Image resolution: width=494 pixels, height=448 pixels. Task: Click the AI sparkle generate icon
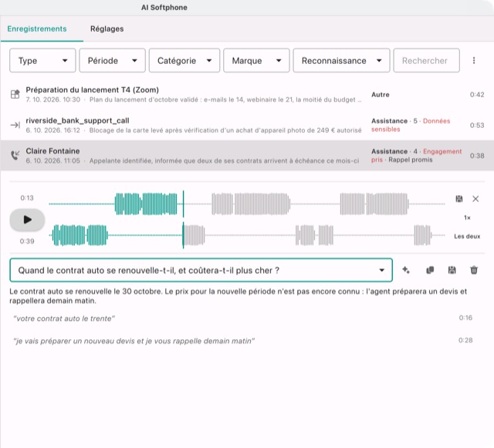[x=406, y=270]
